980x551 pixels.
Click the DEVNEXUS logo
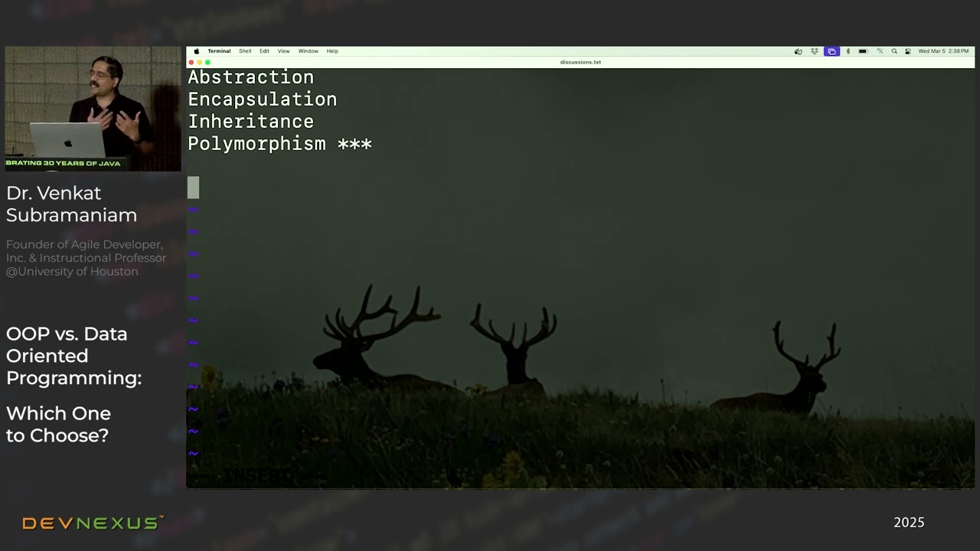93,523
